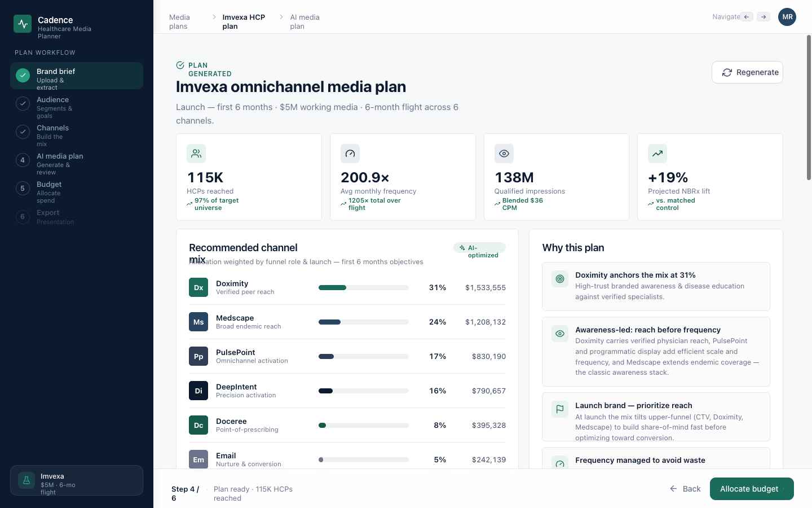Click the step 6 Export number circle
Viewport: 812px width, 508px height.
click(x=23, y=217)
